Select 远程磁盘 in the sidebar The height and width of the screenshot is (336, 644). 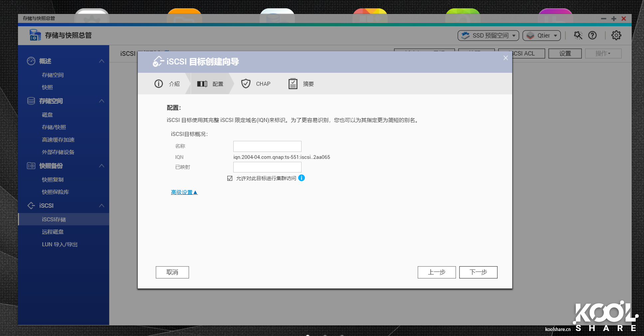53,232
